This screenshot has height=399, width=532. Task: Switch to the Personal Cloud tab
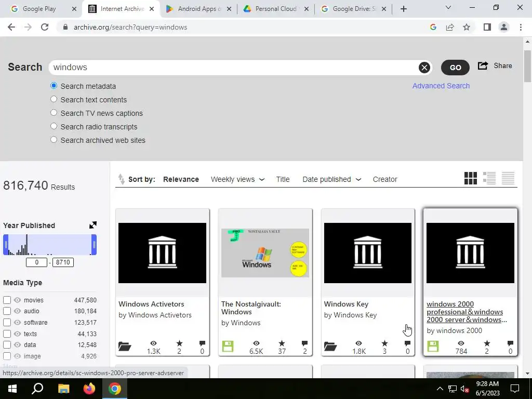(x=276, y=9)
